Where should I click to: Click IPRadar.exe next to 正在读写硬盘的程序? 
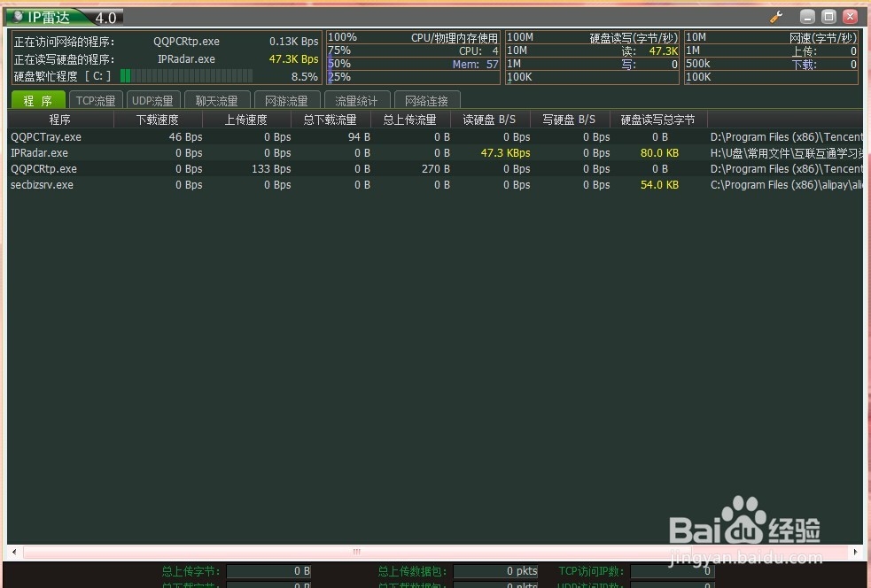click(186, 58)
